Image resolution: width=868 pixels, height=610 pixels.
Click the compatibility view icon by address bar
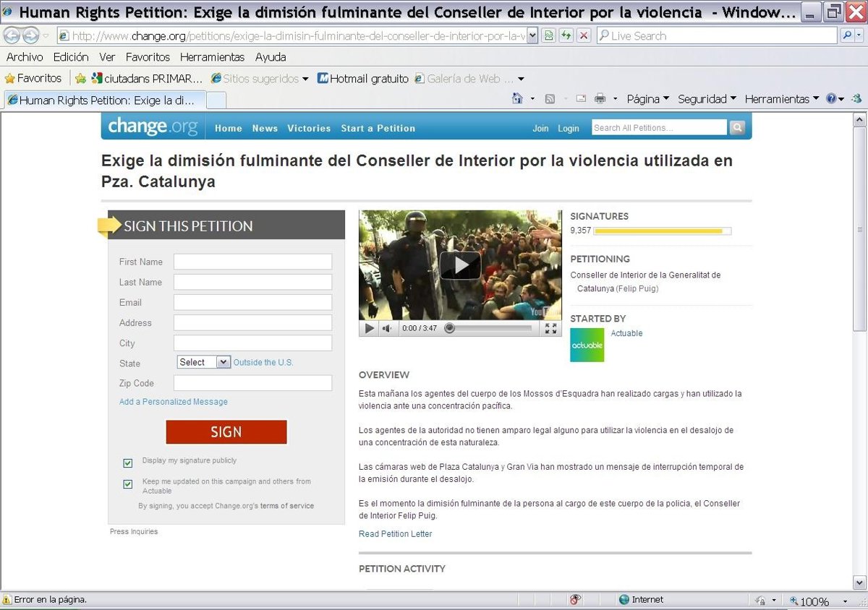pos(549,35)
